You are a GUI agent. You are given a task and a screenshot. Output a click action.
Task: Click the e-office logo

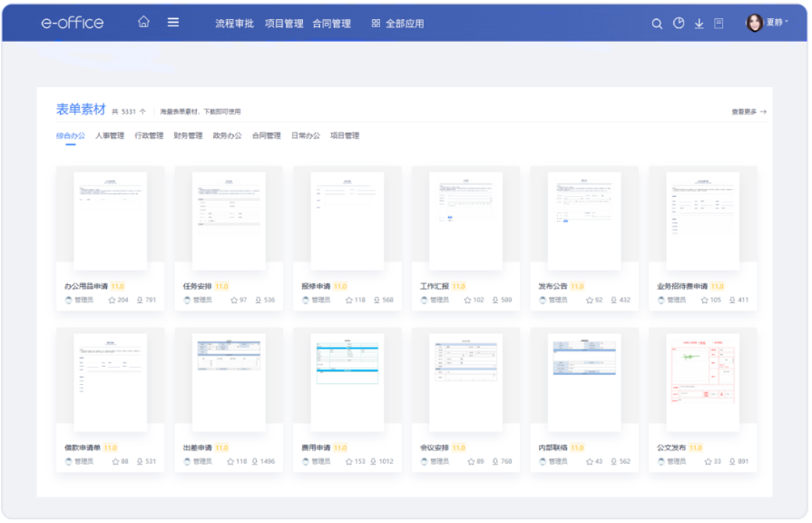(73, 23)
